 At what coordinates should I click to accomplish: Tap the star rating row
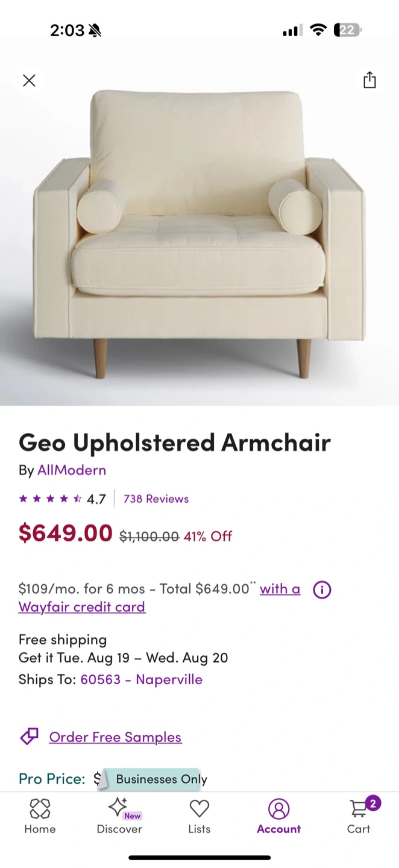[x=62, y=498]
